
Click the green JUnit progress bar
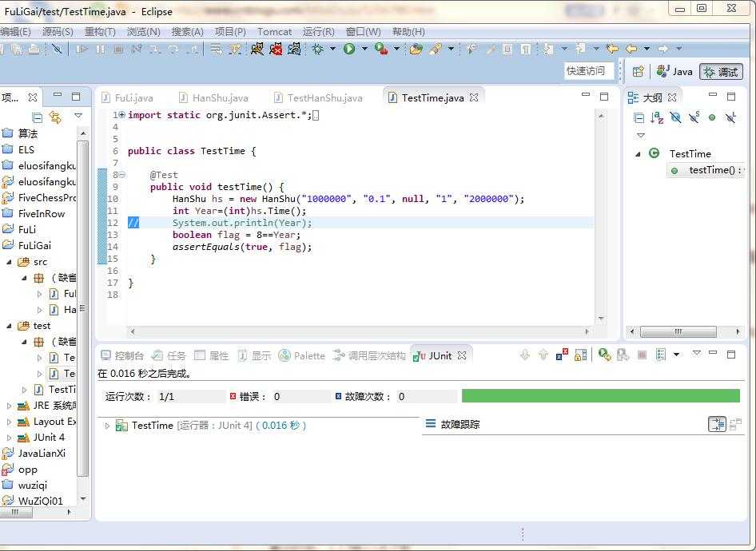click(x=601, y=396)
